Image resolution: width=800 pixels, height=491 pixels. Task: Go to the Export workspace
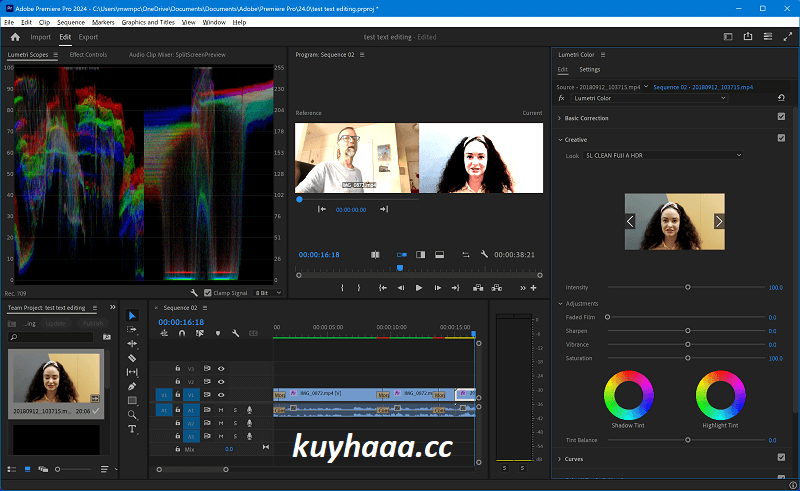click(88, 37)
